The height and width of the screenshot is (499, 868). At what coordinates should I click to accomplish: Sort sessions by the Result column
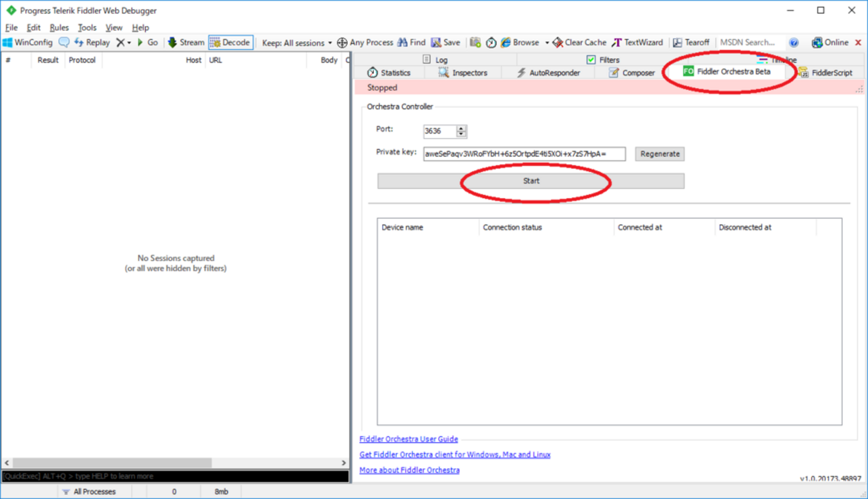[48, 60]
